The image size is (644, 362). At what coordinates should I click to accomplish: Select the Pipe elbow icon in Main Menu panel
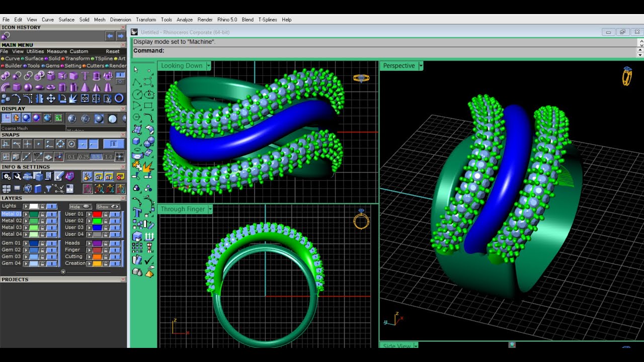pos(6,87)
